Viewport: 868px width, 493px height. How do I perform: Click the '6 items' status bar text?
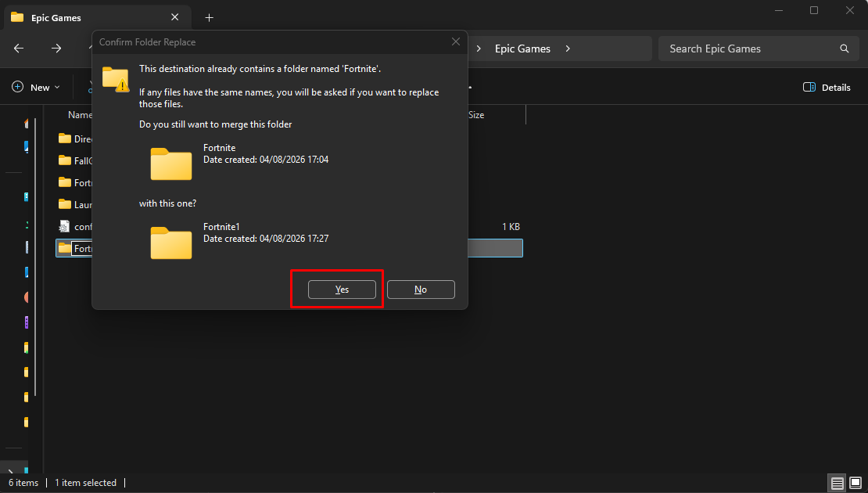[x=23, y=483]
